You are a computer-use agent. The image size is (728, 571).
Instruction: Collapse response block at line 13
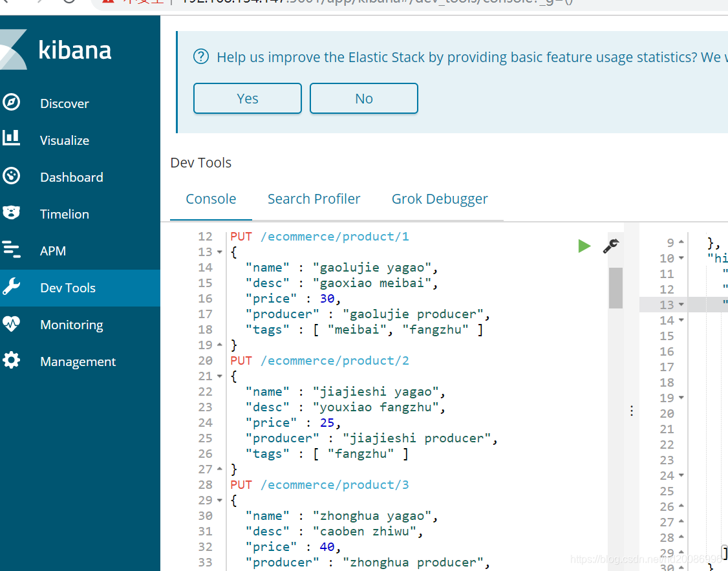click(x=681, y=305)
